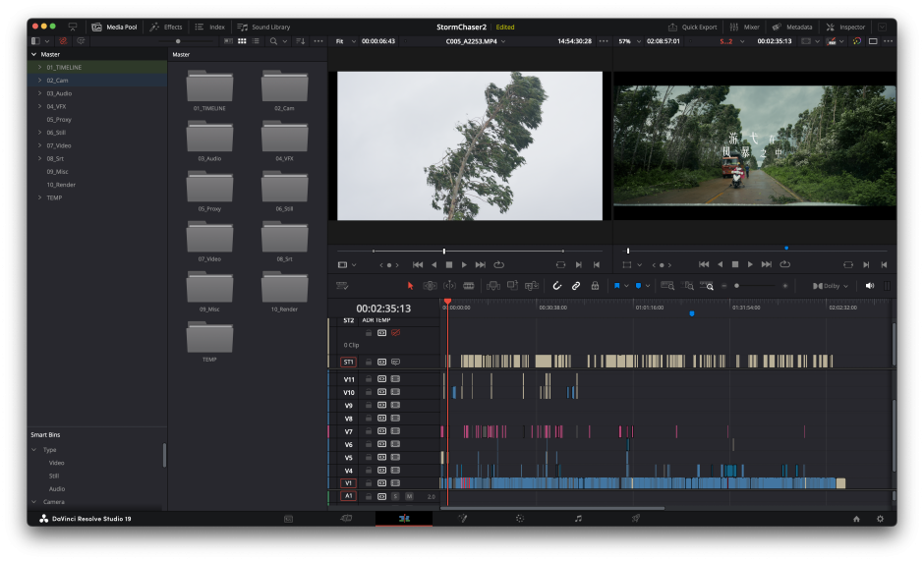This screenshot has height=562, width=924.
Task: Open the Mixer panel
Action: pos(745,28)
